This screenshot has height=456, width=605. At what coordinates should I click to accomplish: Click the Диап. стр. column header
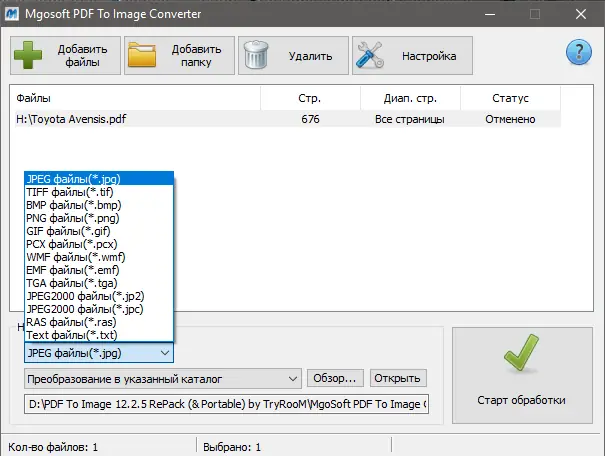[410, 98]
